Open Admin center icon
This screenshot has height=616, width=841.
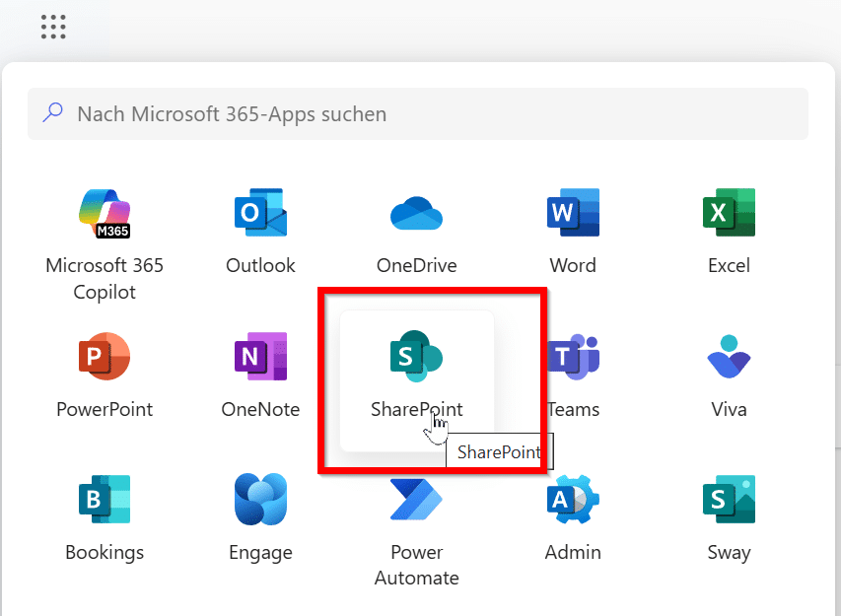[573, 499]
